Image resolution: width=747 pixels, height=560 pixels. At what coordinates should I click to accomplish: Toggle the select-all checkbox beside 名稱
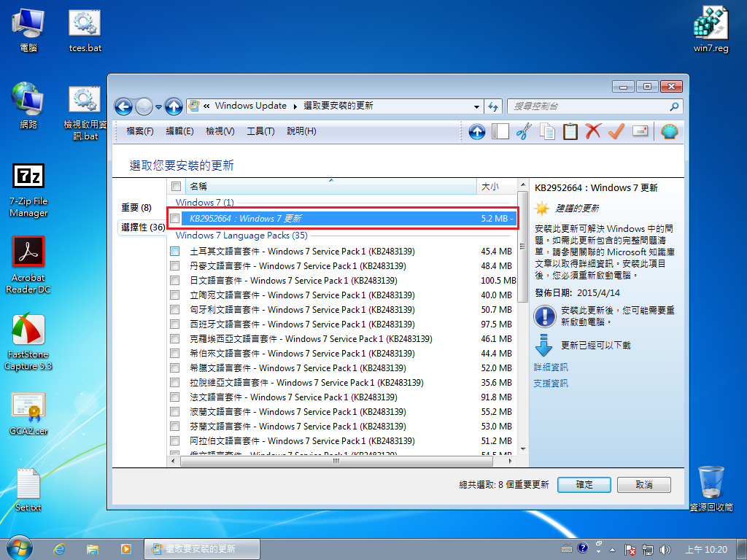(x=176, y=186)
